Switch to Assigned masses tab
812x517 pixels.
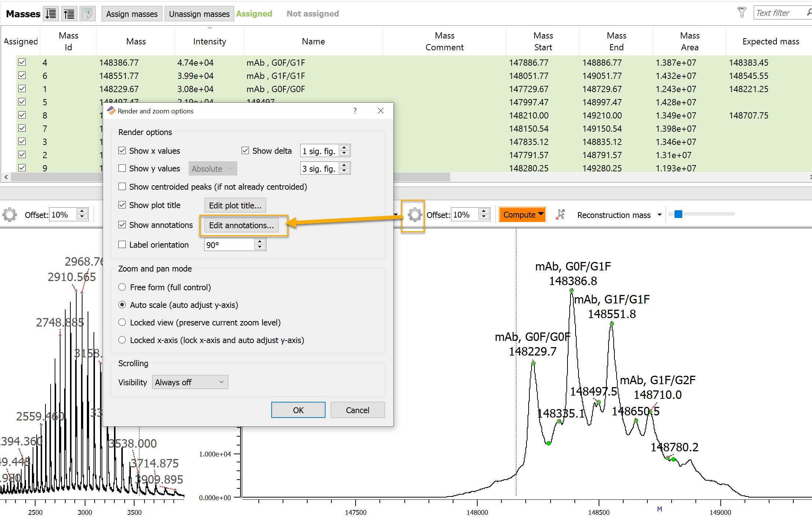(254, 14)
